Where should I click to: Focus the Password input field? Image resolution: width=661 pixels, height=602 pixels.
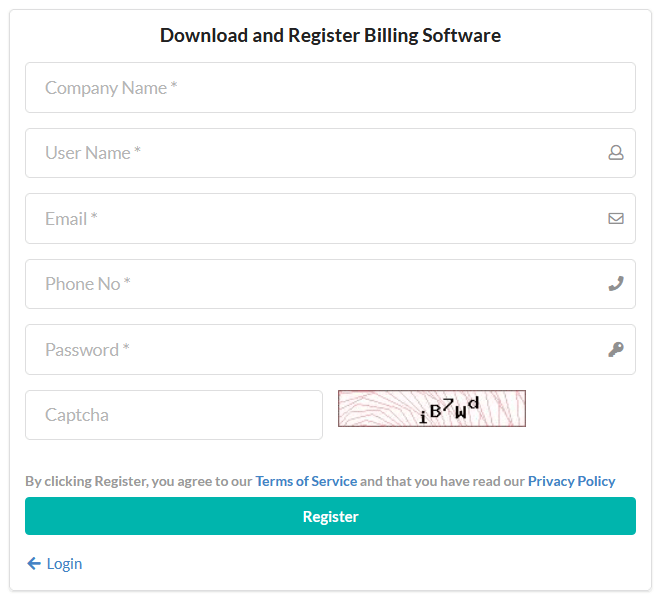(330, 349)
